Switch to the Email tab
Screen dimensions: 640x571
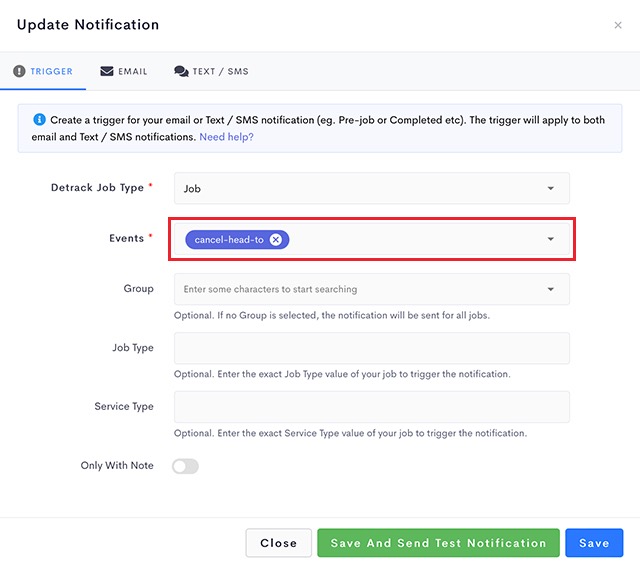[124, 71]
